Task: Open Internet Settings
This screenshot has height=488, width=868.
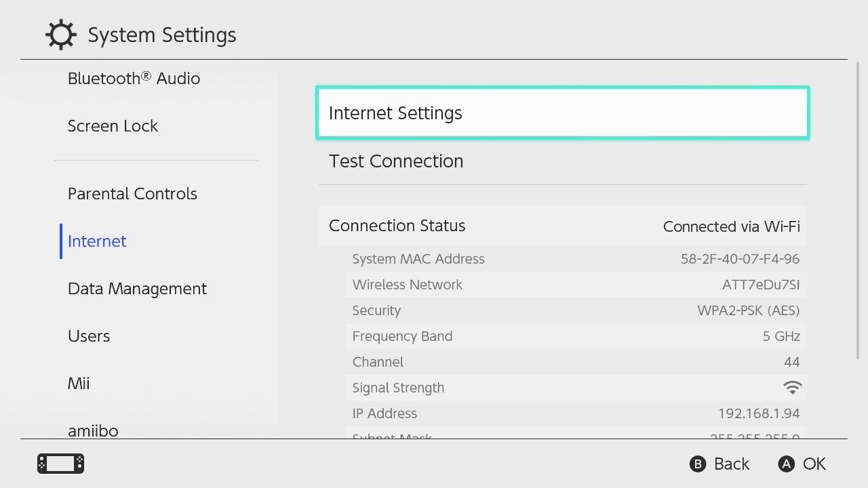Action: (x=563, y=113)
